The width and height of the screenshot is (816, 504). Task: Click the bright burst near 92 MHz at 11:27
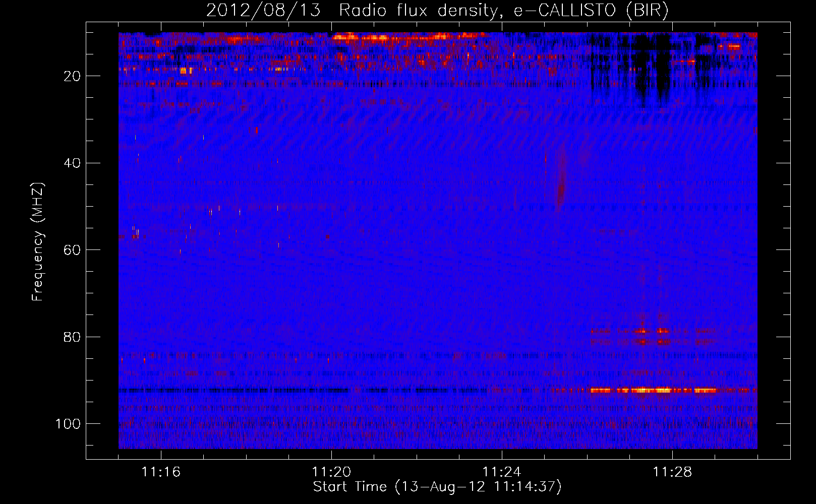(654, 390)
